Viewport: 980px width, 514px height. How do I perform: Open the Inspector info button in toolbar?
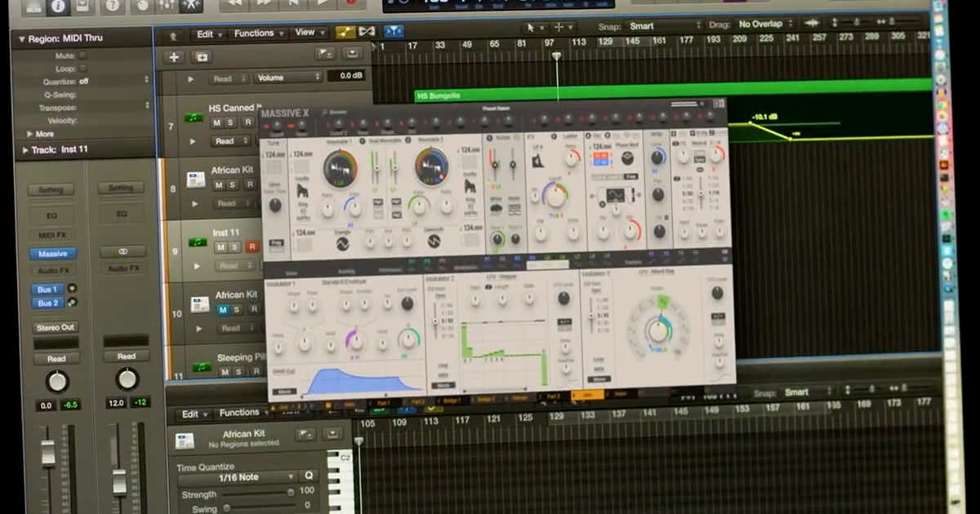(x=58, y=6)
